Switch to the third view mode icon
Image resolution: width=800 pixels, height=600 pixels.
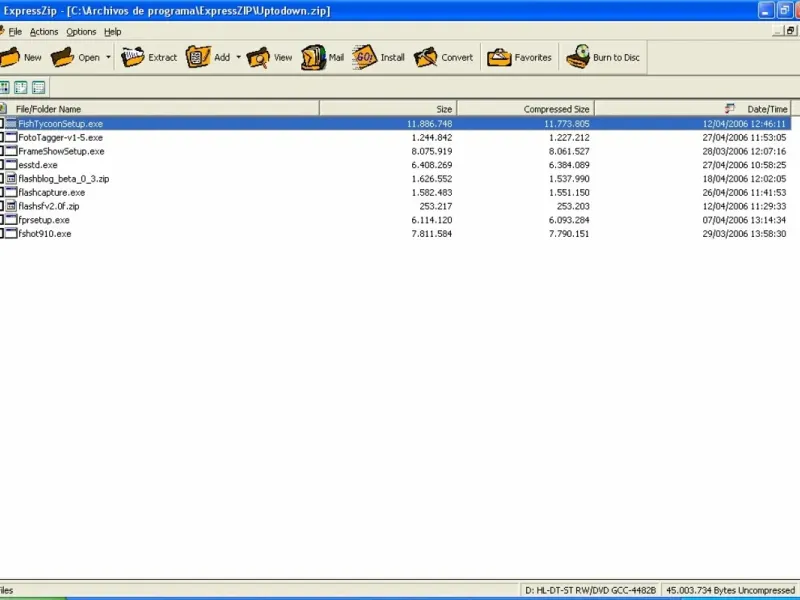click(38, 88)
